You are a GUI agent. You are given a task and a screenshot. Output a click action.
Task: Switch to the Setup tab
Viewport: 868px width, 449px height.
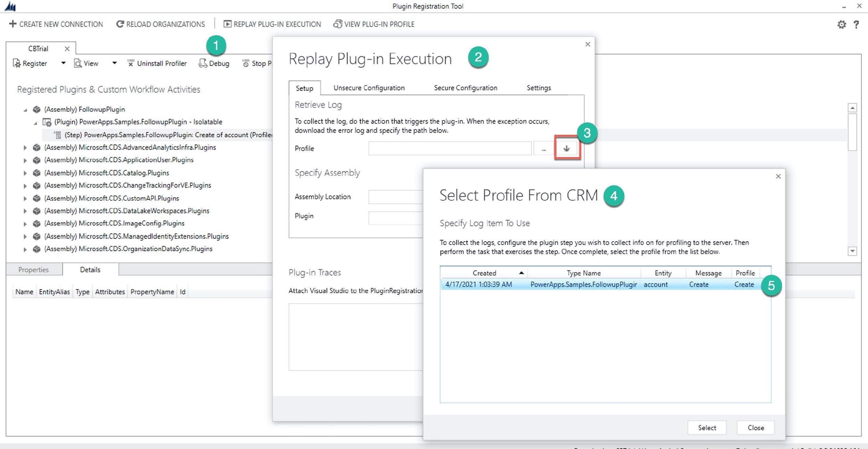tap(304, 88)
